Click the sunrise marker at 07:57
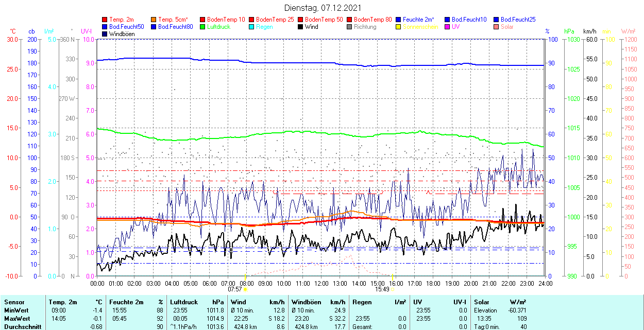This screenshot has height=330, width=644. [245, 289]
